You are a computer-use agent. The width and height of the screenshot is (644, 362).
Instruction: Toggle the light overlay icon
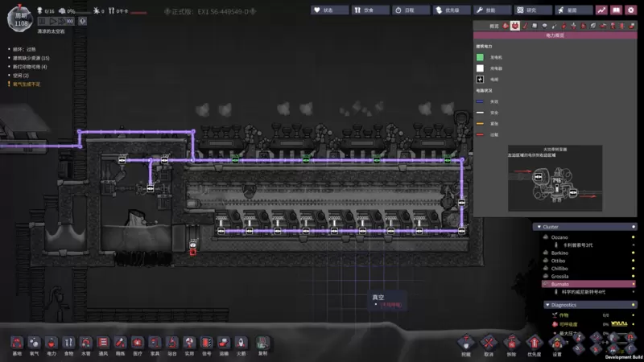click(545, 26)
